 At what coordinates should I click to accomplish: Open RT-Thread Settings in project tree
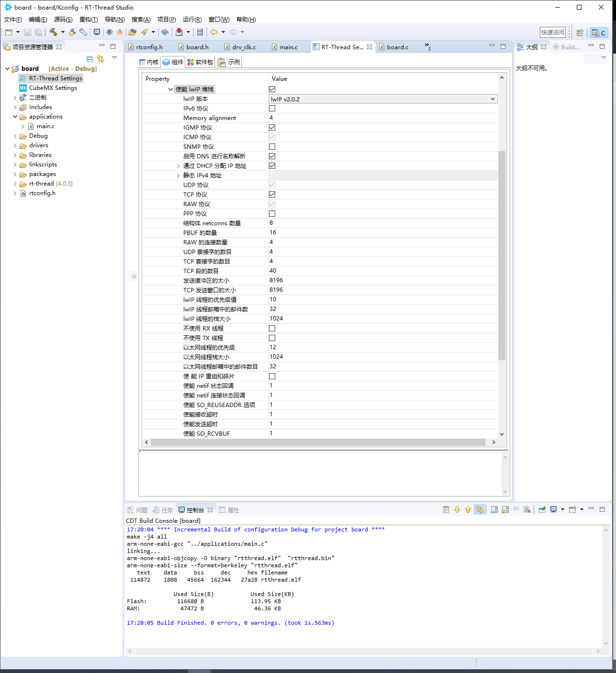point(56,78)
